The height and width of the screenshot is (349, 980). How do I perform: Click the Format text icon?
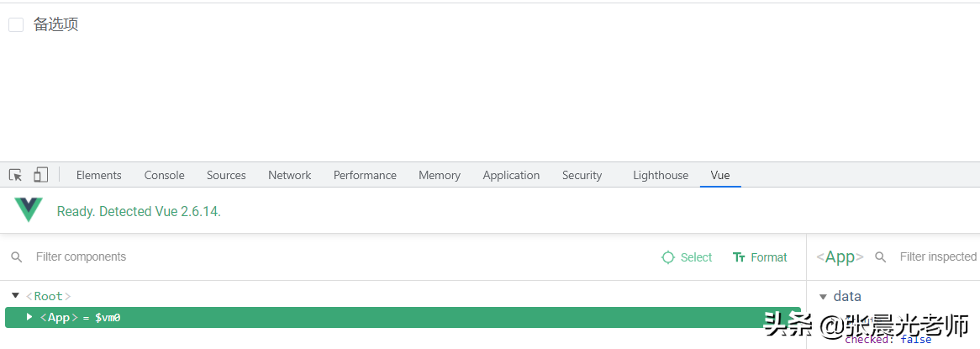[x=739, y=257]
